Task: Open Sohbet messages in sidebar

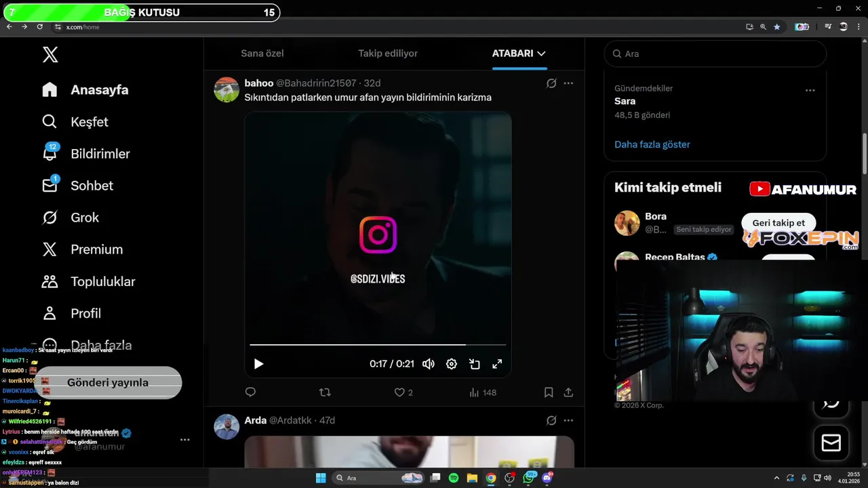Action: click(77, 186)
